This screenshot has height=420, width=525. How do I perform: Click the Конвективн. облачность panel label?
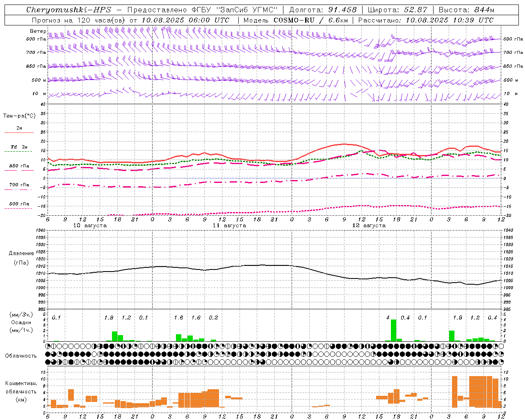tap(21, 391)
